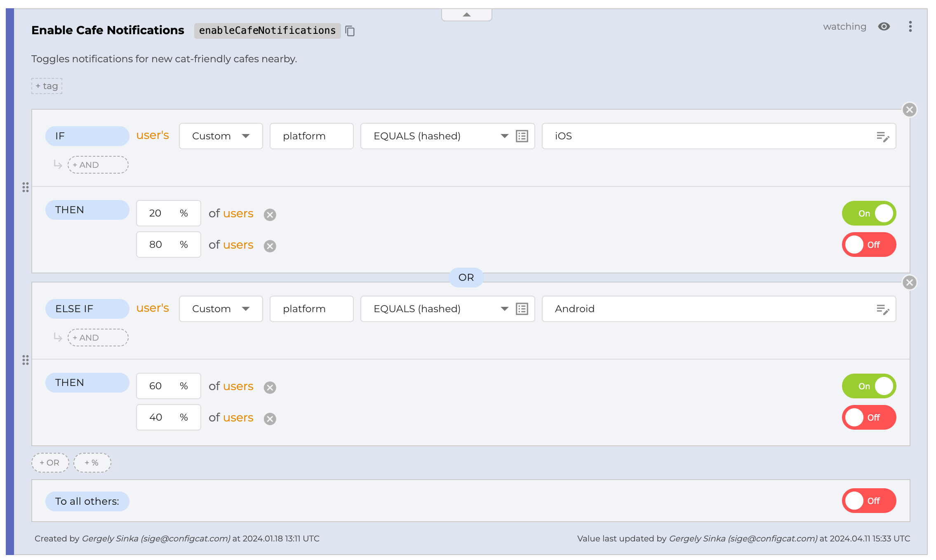This screenshot has height=560, width=936.
Task: Switch off the 20% iOS toggle
Action: click(868, 213)
